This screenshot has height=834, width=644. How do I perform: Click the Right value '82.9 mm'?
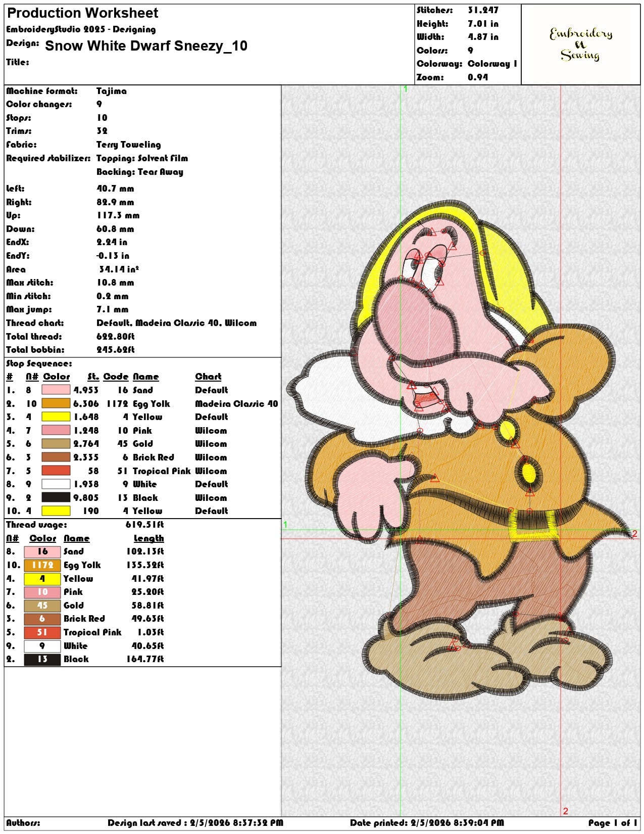[115, 202]
